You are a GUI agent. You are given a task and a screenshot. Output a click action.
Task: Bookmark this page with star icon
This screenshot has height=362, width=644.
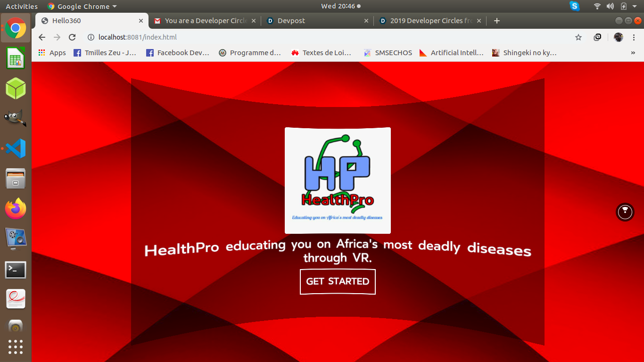[x=578, y=37]
